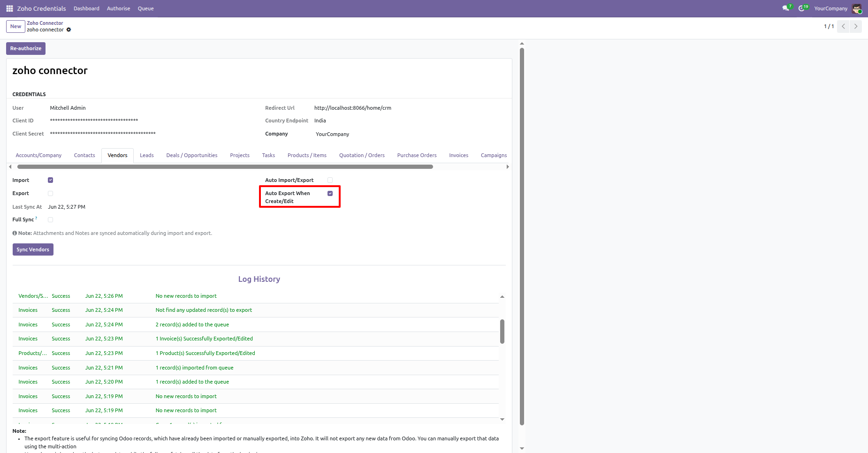Screen dimensions: 868x453
Task: Open log row '1 record(s) imported from queue'
Action: [x=256, y=368]
